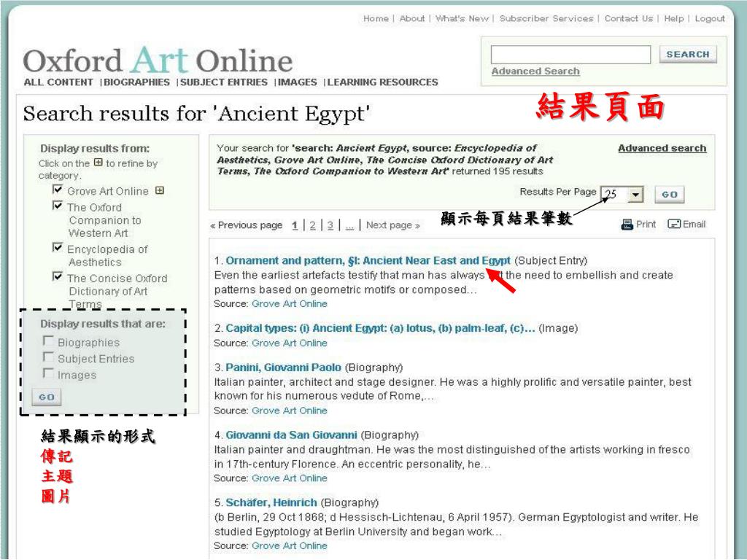Click the Logout link
The height and width of the screenshot is (560, 747).
pos(710,18)
